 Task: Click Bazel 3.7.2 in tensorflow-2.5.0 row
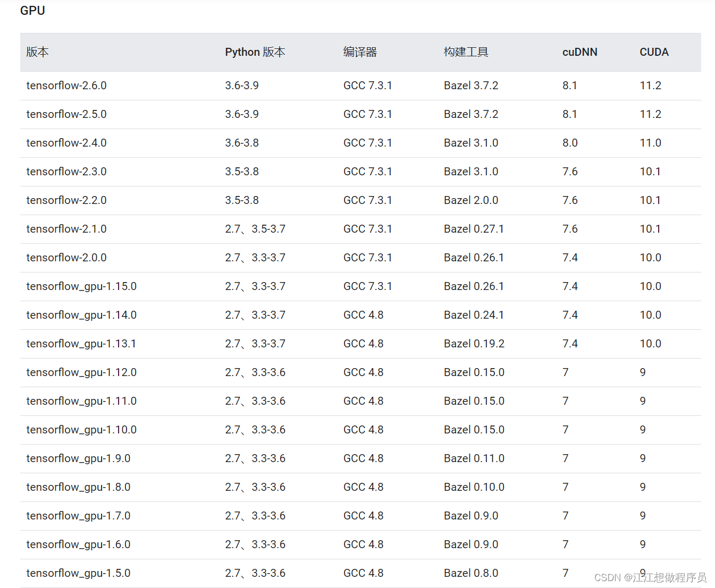pos(471,114)
